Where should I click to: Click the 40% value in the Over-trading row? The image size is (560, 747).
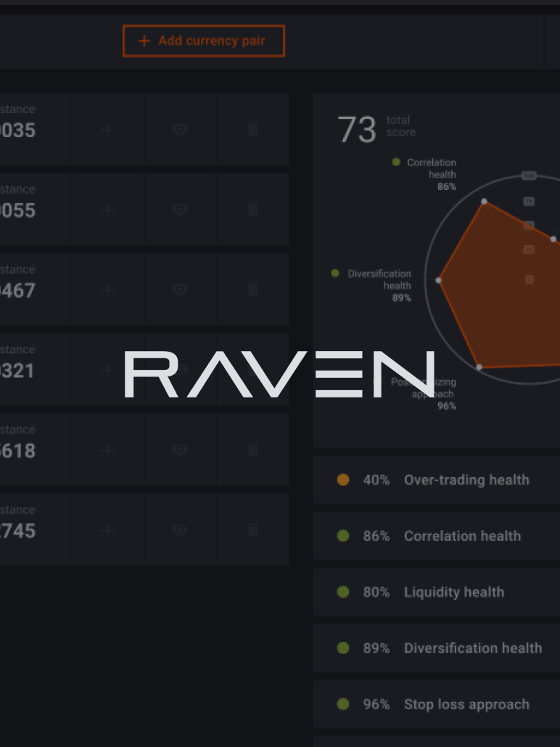tap(376, 479)
